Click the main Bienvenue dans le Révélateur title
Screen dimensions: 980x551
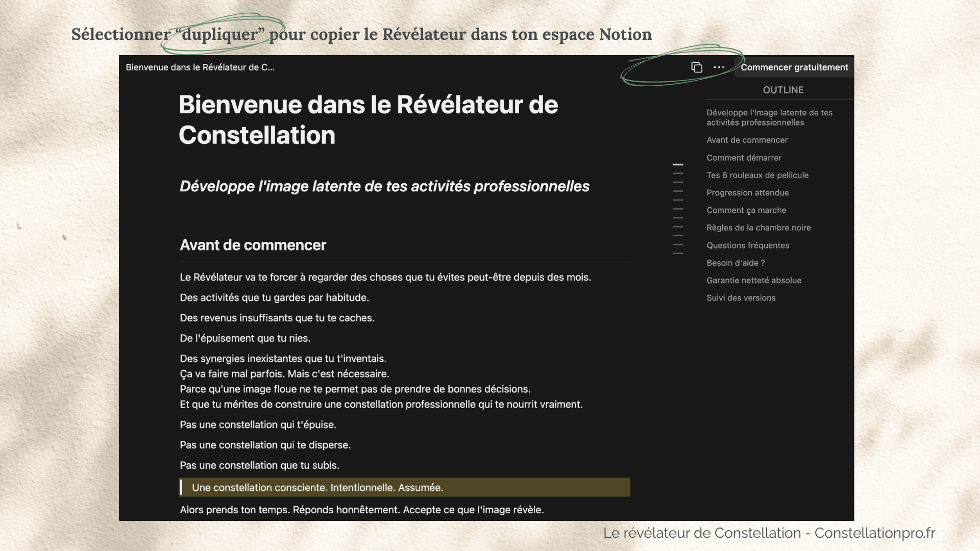[368, 120]
